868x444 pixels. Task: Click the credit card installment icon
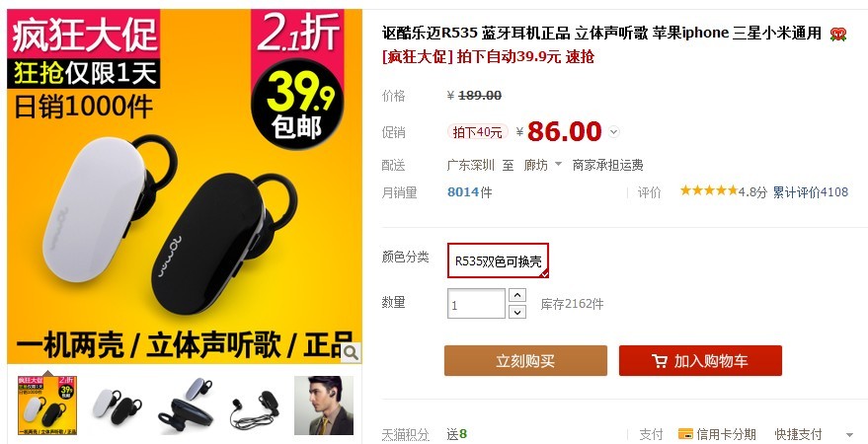pyautogui.click(x=685, y=434)
